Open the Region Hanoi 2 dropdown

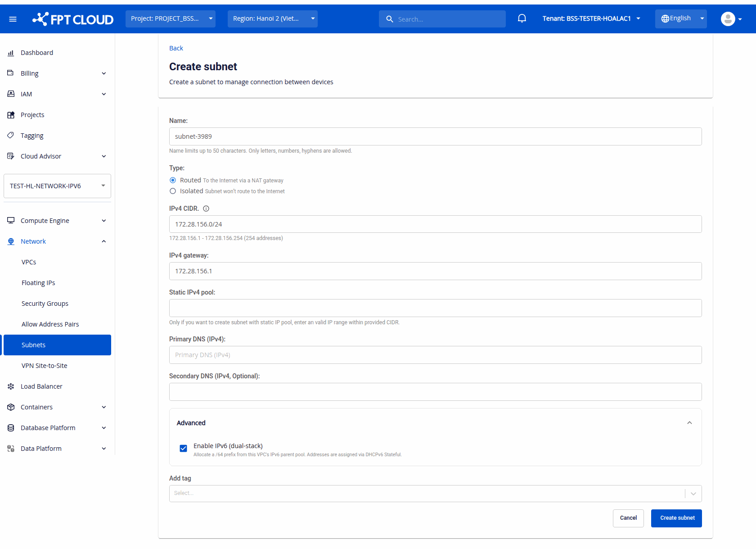point(273,19)
